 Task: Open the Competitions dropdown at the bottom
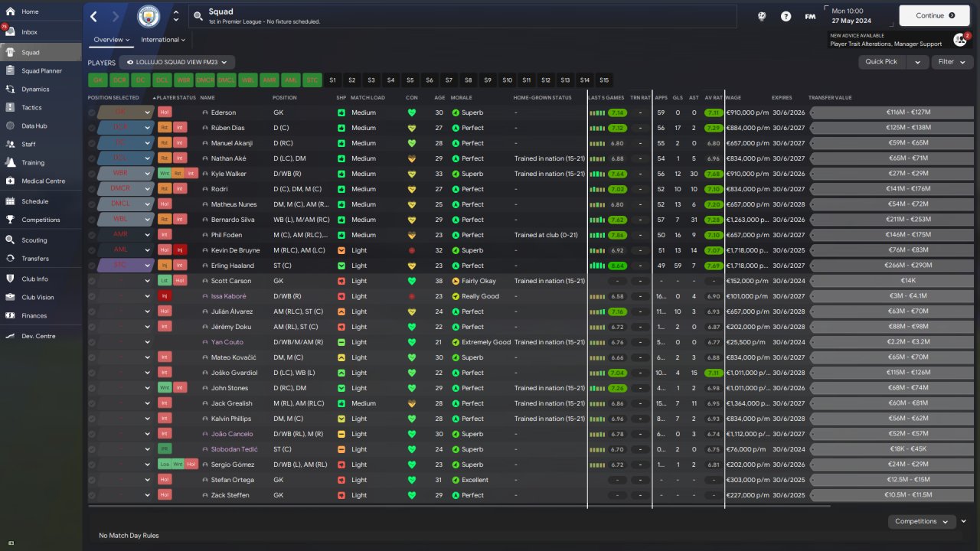tap(921, 521)
